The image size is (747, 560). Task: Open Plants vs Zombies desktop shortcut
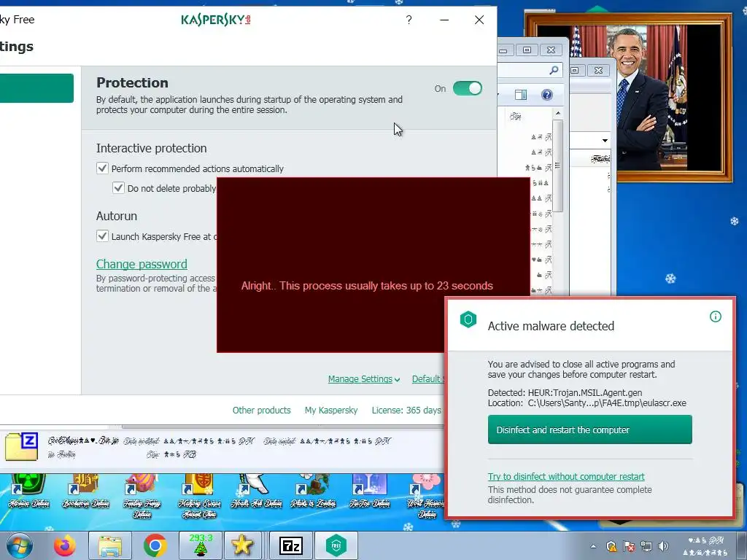pyautogui.click(x=313, y=492)
